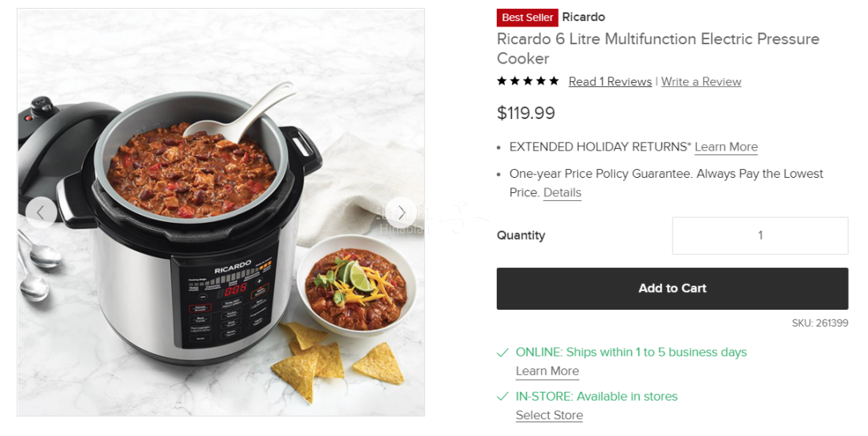Click the $119.99 price text
The width and height of the screenshot is (868, 436).
526,113
